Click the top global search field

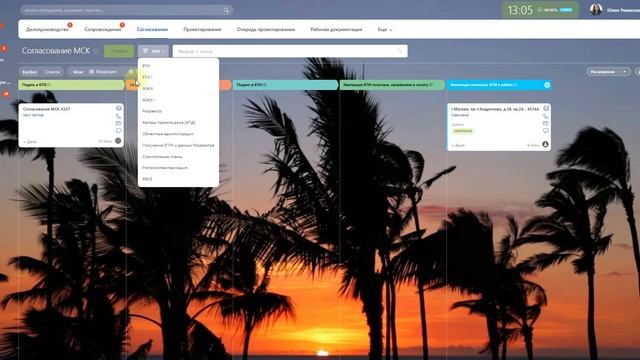[x=127, y=10]
